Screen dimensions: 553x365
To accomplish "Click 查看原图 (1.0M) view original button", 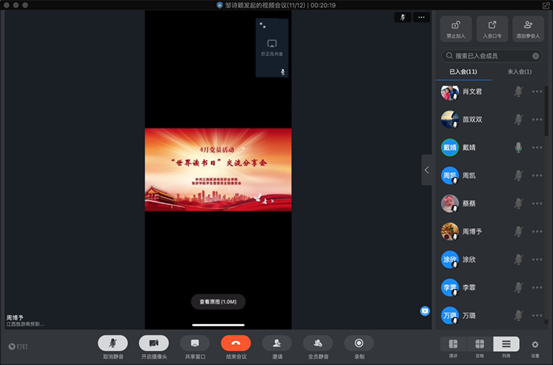I will [x=218, y=302].
